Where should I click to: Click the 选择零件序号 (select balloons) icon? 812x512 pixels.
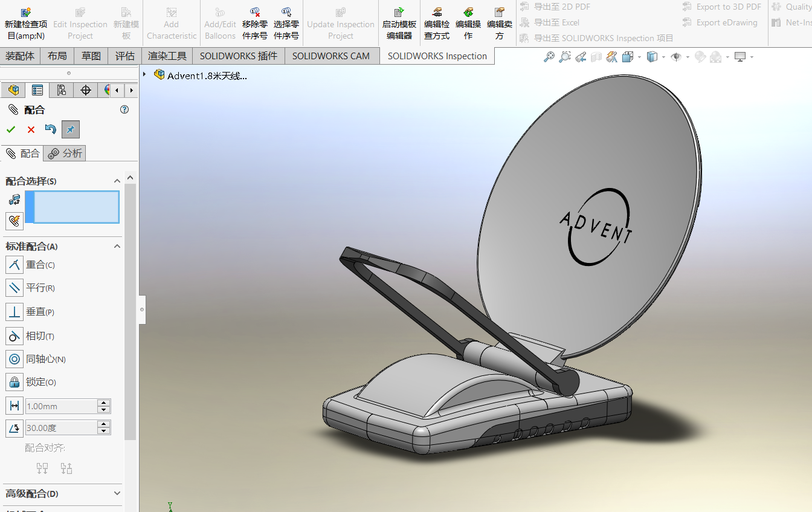[x=286, y=12]
